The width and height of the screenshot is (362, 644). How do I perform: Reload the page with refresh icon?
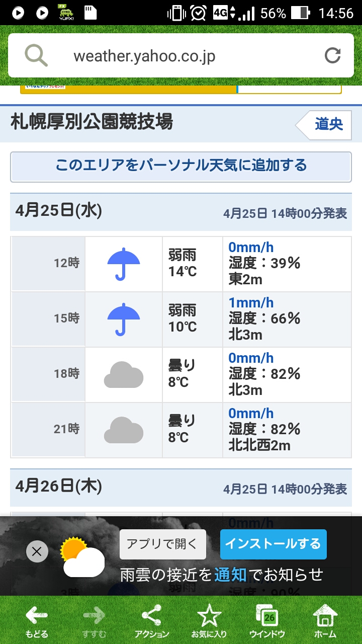(x=332, y=55)
